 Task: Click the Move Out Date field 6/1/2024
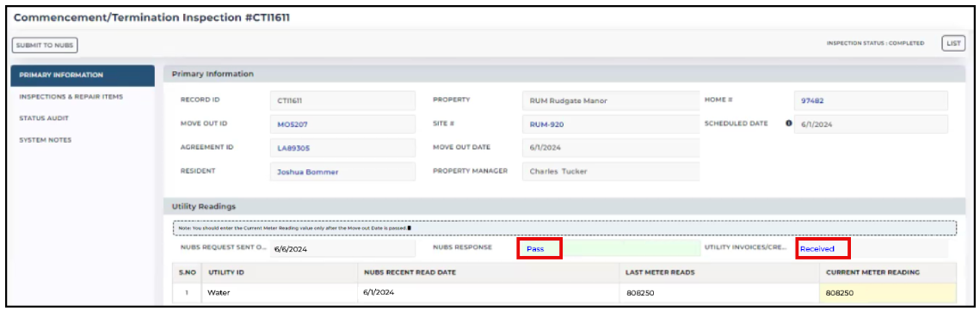coord(611,148)
